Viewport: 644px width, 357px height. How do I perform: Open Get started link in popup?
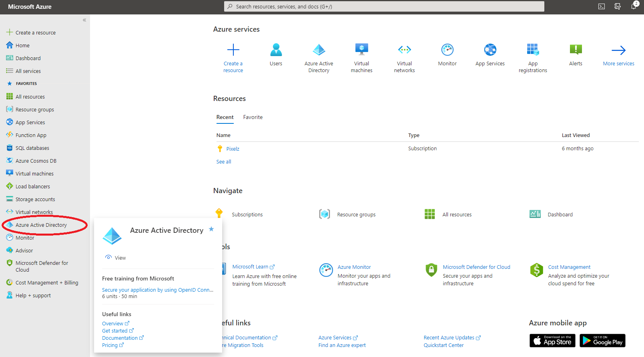118,331
